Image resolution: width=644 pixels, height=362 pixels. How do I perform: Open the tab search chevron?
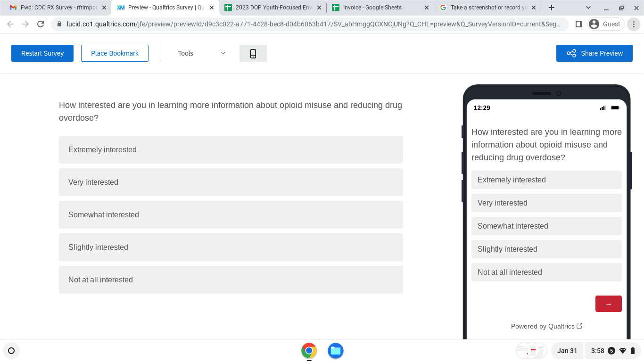pos(588,8)
